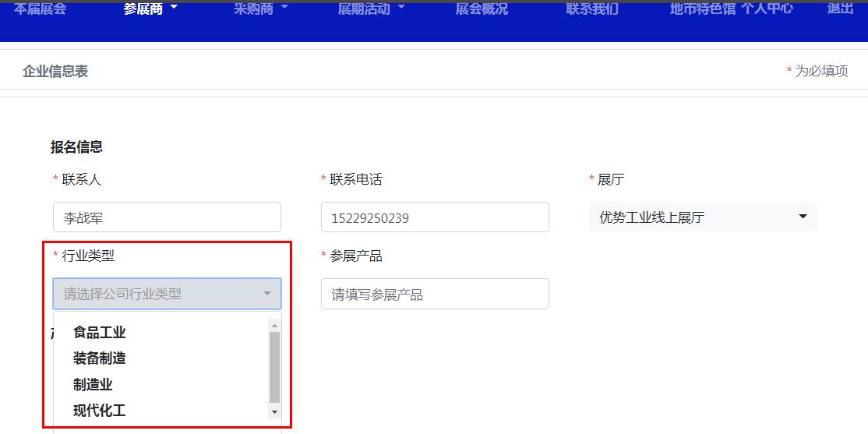Choose 装备制造 in the industry list
Screen dimensions: 868x434
click(x=100, y=358)
